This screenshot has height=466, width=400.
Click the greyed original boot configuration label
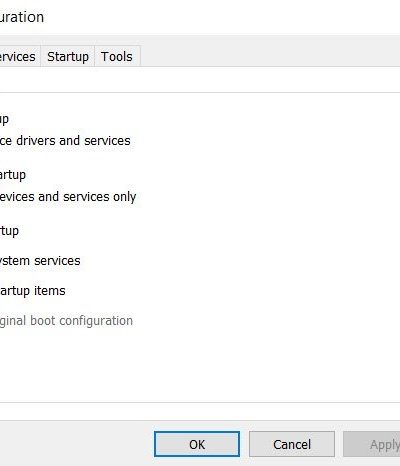pos(66,321)
